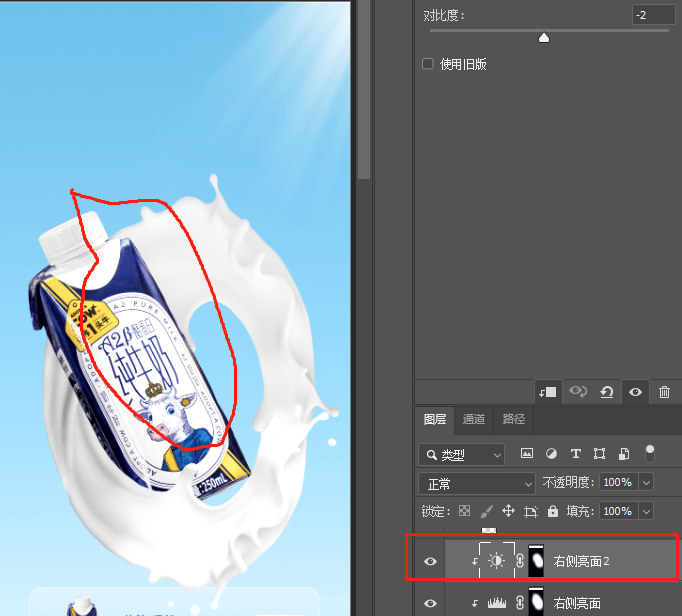Screen dimensions: 682x616
Task: Open the 正常 blend mode dropdown
Action: click(x=477, y=484)
